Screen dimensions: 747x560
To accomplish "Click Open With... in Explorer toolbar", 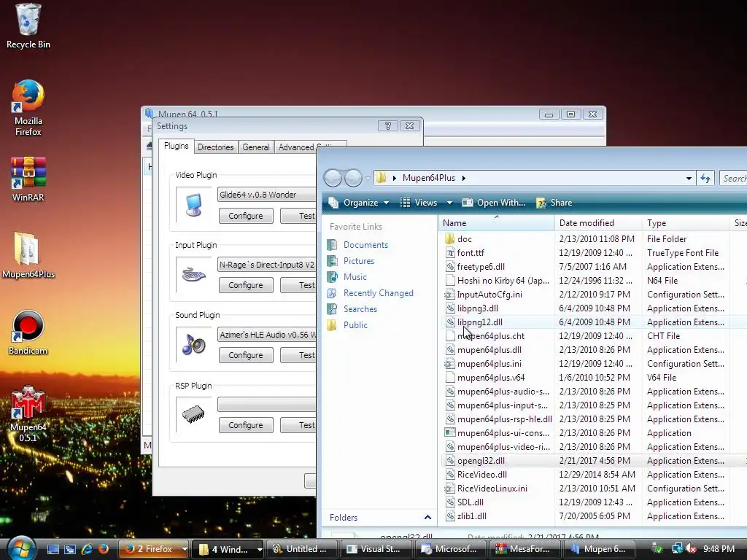I will point(495,203).
